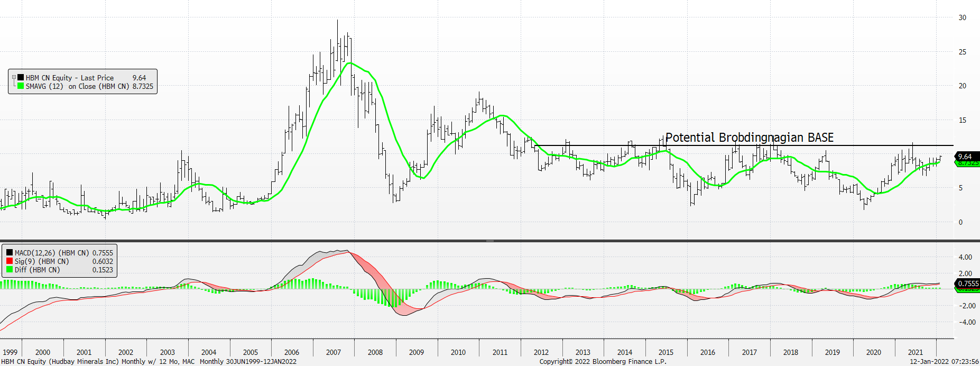Grab the divider handle between price and MACD panes

click(x=490, y=241)
